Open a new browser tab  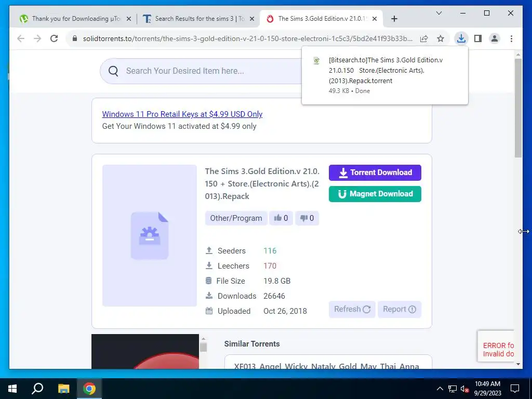tap(394, 19)
